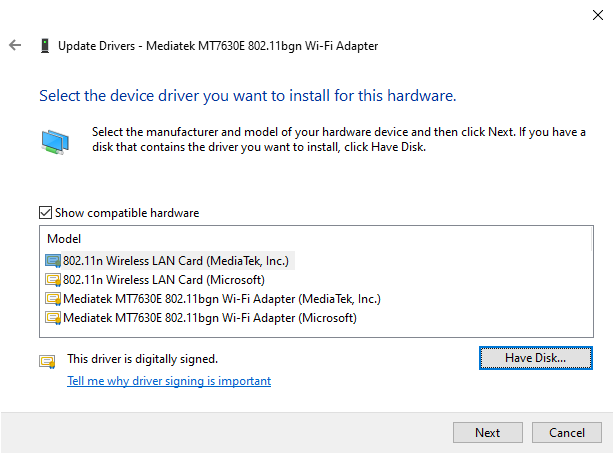Screen dimensions: 614x454
Task: Click icon of 802.11n Wireless LAN Card (MediaTek, Inc.)
Action: pyautogui.click(x=53, y=261)
